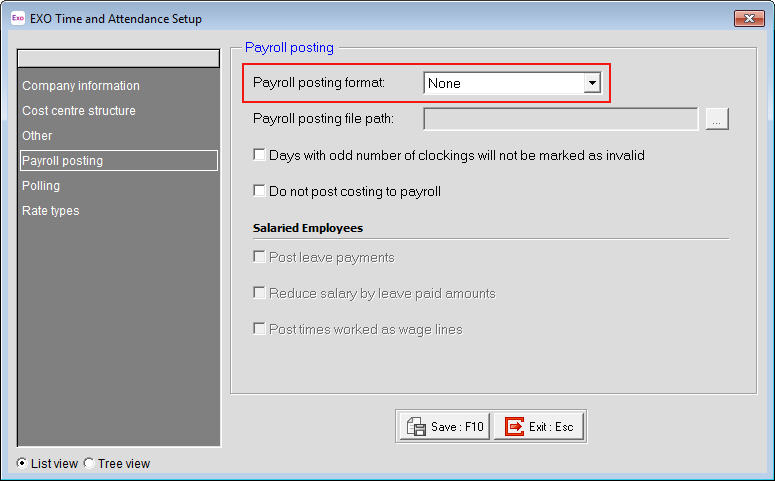Click the Exo app icon in title bar

[18, 18]
